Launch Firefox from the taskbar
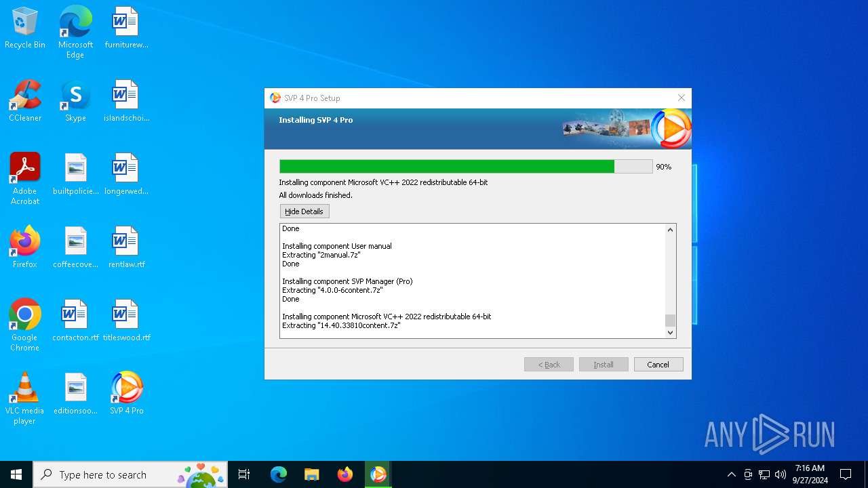Viewport: 868px width, 488px height. pos(345,474)
